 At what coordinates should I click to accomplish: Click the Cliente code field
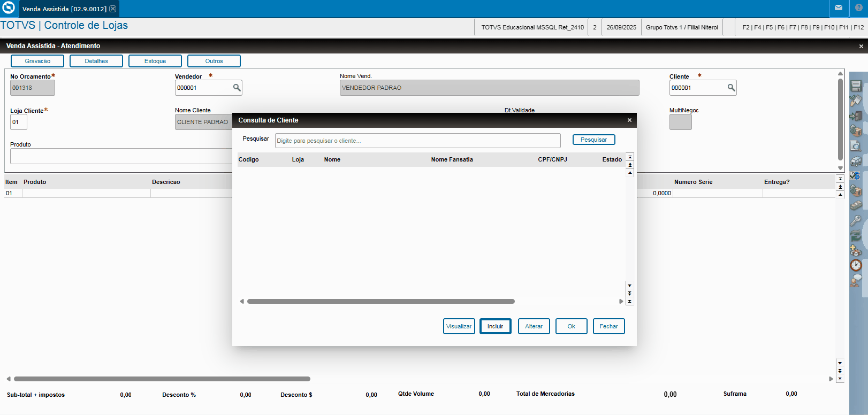(698, 88)
